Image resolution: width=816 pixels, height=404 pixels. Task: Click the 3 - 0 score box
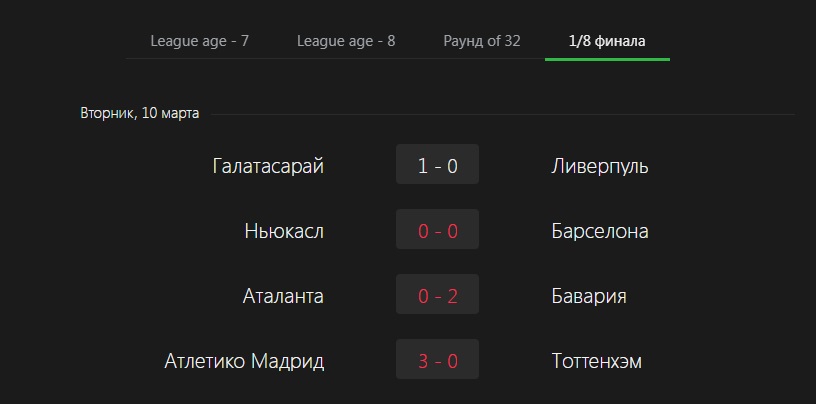point(437,359)
